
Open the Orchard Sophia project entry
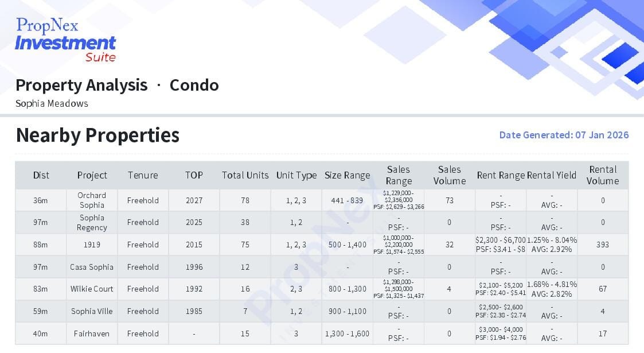pyautogui.click(x=92, y=200)
